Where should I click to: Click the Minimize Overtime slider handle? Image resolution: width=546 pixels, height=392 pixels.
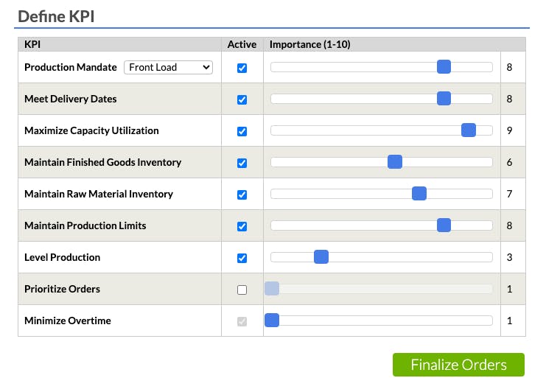point(272,321)
